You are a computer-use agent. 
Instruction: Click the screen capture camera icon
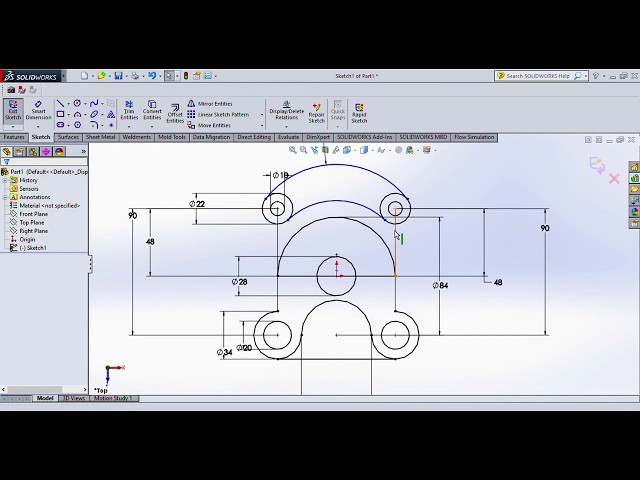pos(11,90)
